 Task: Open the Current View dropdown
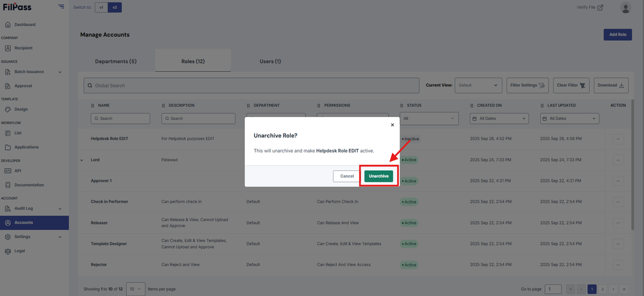click(478, 85)
